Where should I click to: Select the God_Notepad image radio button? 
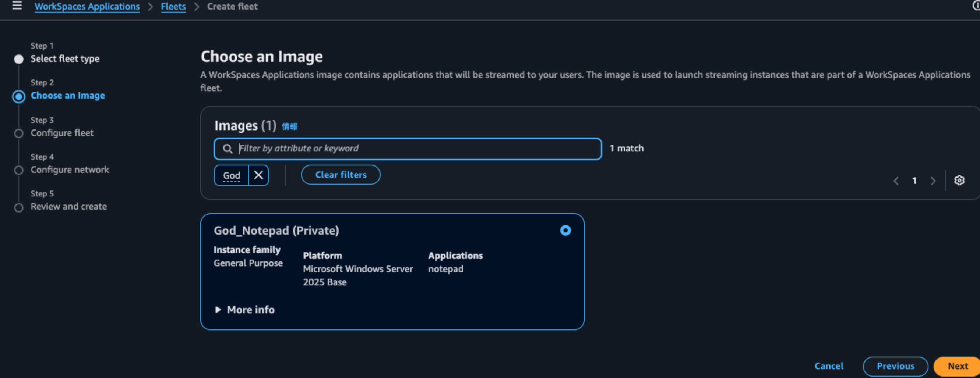tap(565, 231)
